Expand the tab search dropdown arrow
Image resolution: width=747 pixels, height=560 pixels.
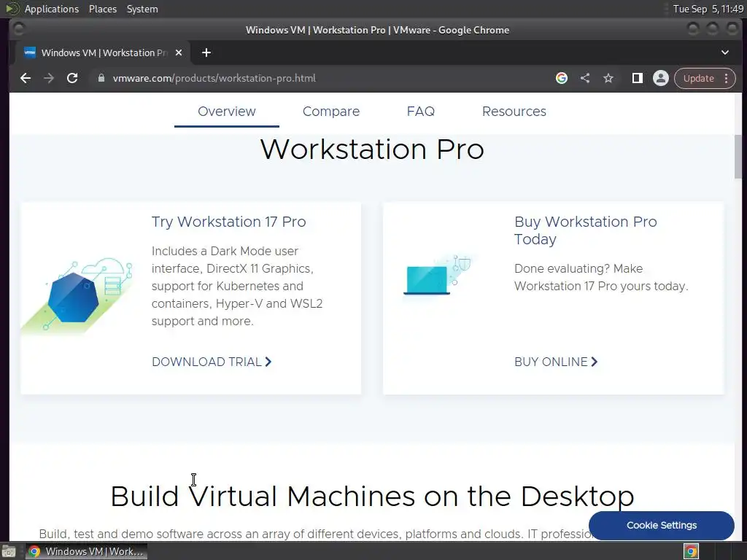pyautogui.click(x=725, y=52)
